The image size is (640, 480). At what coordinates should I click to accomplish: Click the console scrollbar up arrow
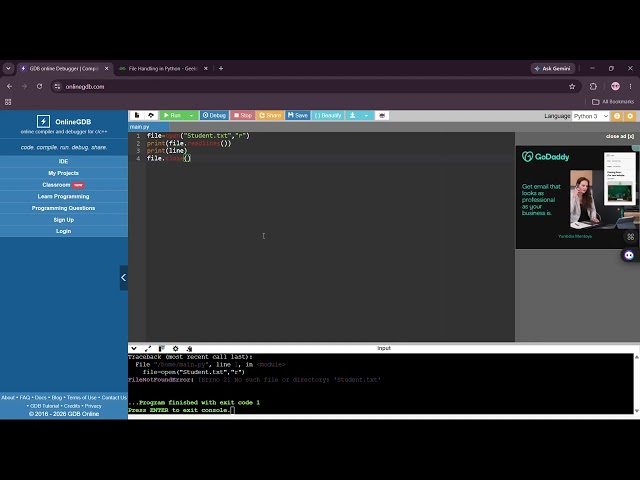[x=636, y=357]
